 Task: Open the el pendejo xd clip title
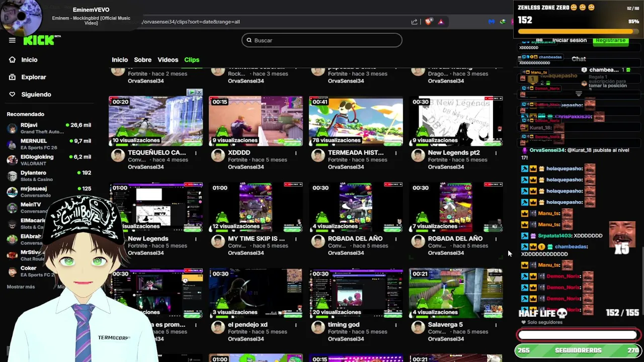click(248, 324)
